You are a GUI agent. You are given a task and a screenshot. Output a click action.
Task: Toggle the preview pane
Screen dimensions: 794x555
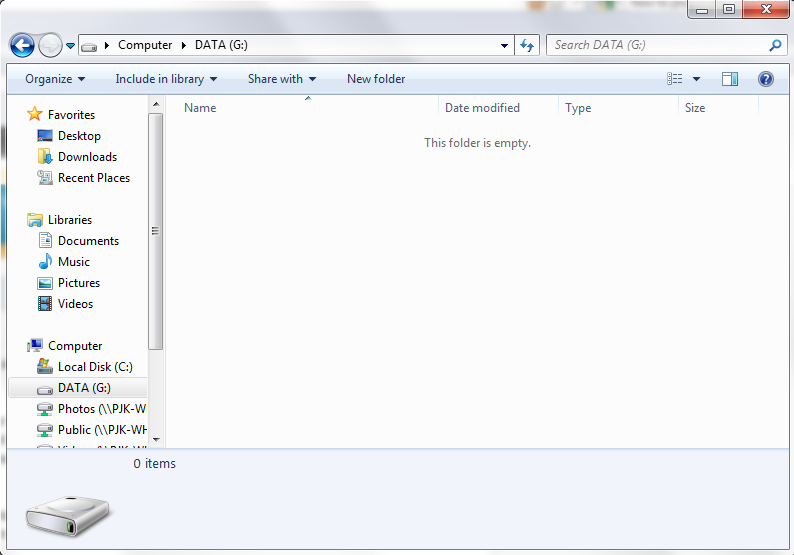click(730, 78)
